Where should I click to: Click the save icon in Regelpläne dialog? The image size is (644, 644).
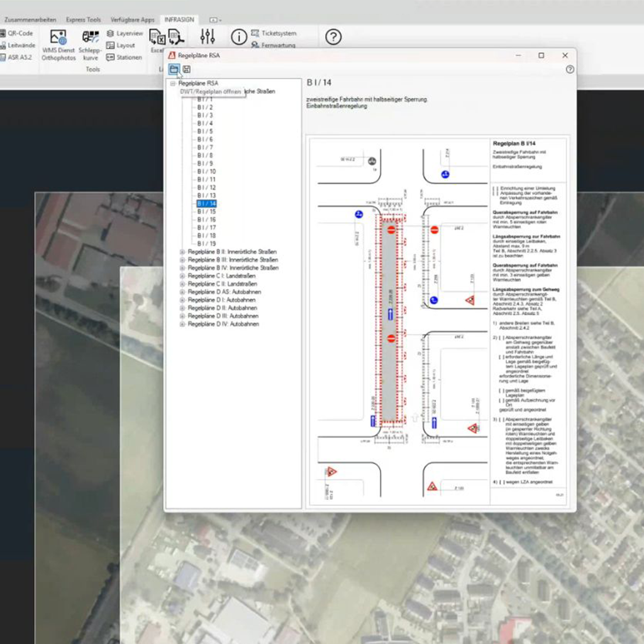186,69
